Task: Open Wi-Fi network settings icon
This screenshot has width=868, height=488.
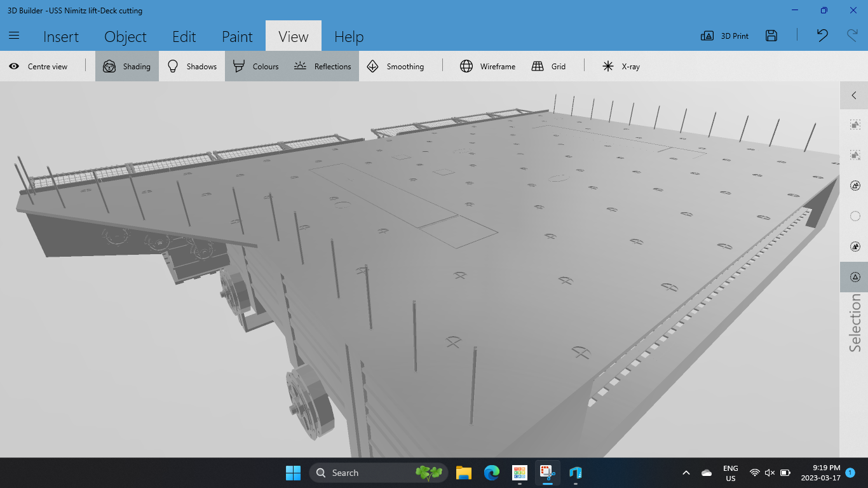Action: (x=755, y=473)
